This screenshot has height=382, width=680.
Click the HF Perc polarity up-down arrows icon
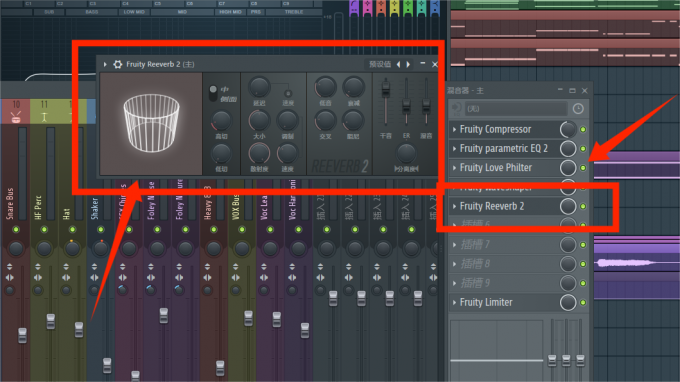click(38, 266)
